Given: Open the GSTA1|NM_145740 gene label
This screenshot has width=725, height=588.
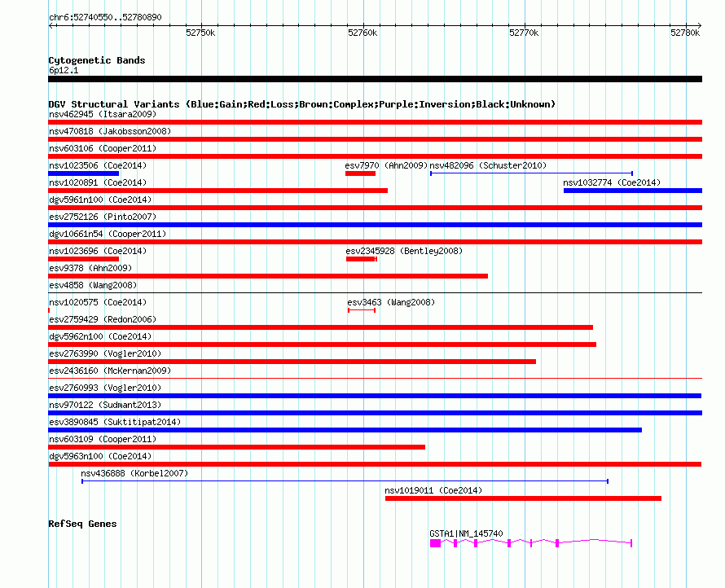Looking at the screenshot, I should click(466, 533).
